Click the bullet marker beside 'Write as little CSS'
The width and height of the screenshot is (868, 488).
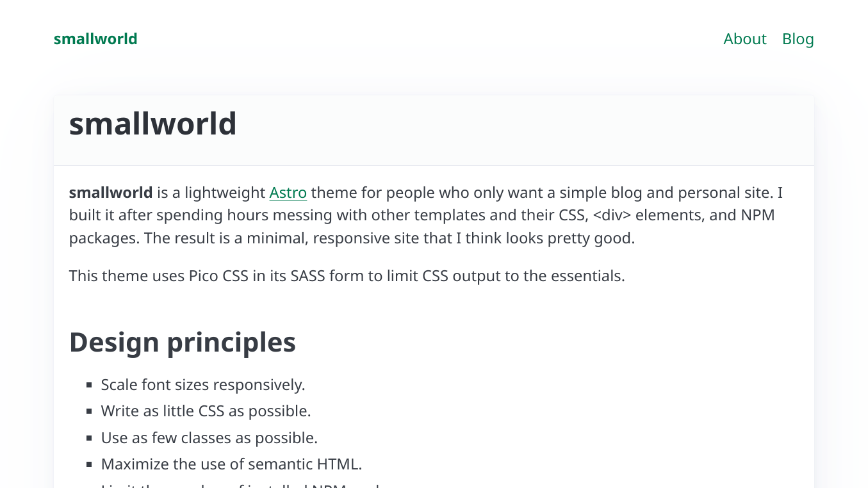[x=89, y=411]
